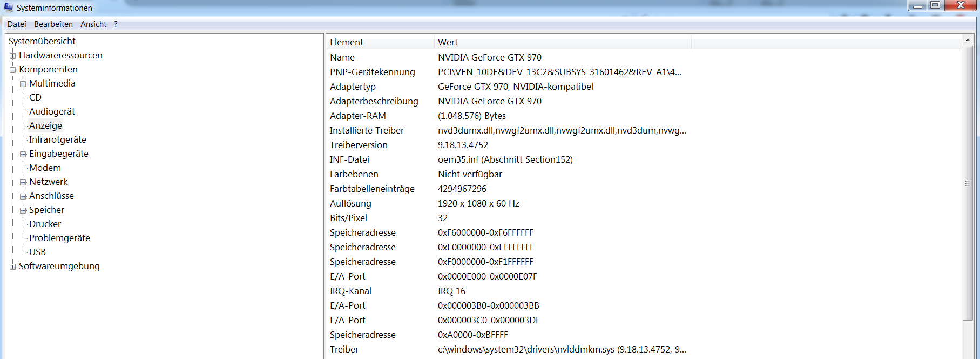Image resolution: width=980 pixels, height=359 pixels.
Task: Open the ? help menu
Action: tap(116, 24)
